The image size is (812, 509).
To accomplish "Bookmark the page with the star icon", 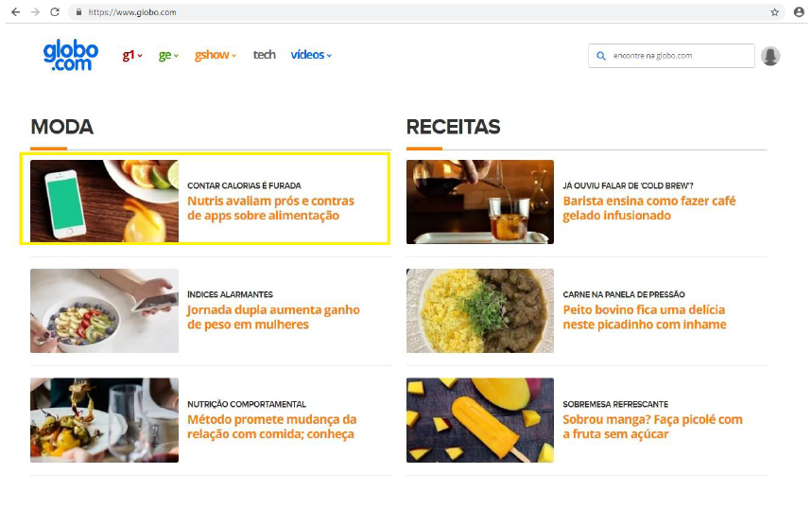I will 775,12.
